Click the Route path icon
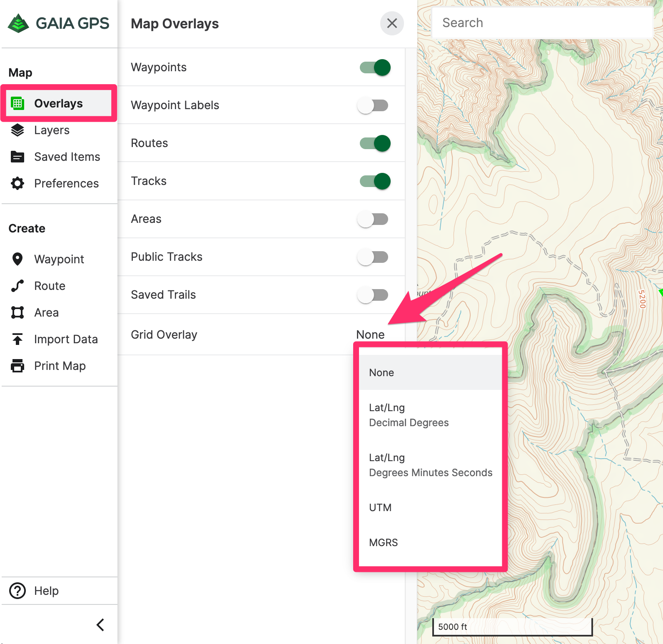This screenshot has width=663, height=644. click(x=17, y=286)
